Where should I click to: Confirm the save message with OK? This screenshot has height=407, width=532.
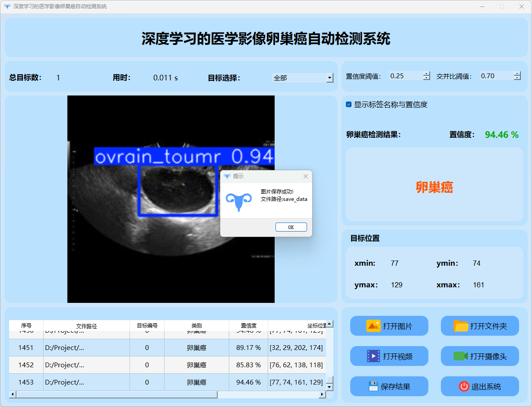pyautogui.click(x=291, y=227)
